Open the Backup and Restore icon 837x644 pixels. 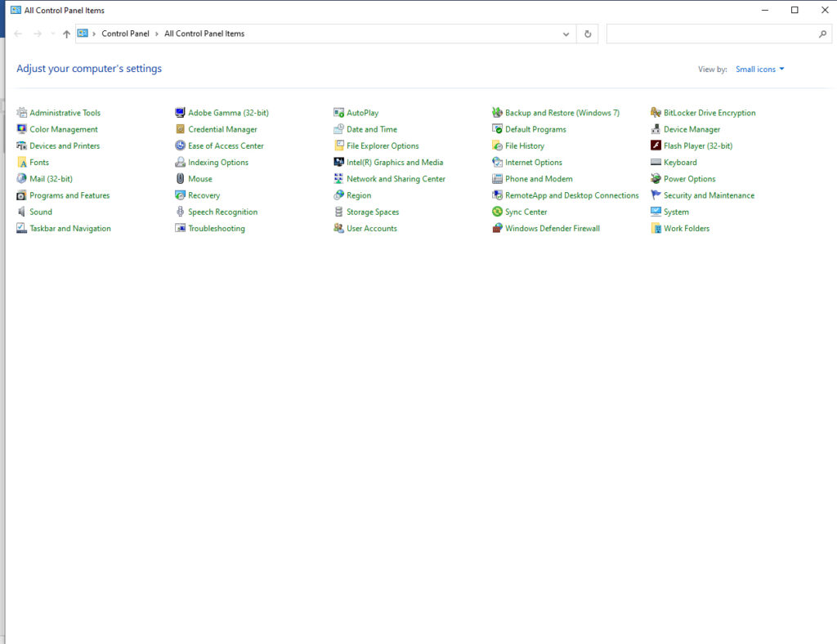(497, 113)
